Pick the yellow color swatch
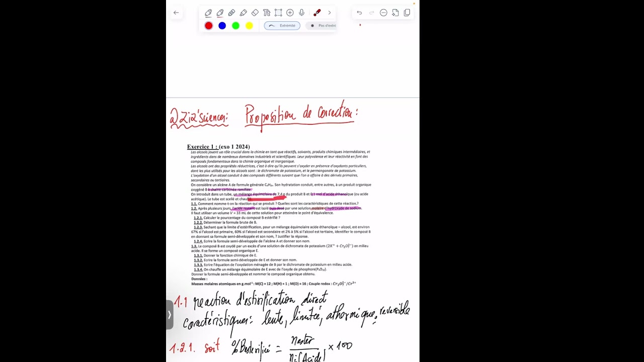 pos(249,26)
